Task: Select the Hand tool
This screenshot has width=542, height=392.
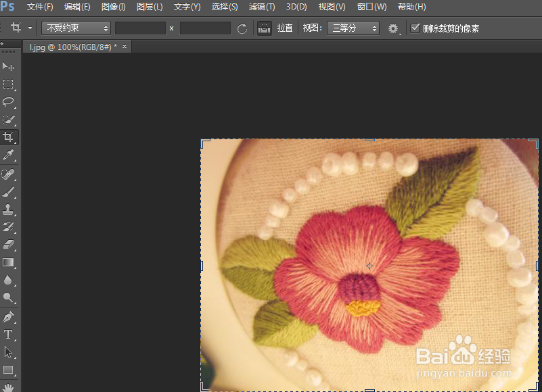Action: [8, 387]
